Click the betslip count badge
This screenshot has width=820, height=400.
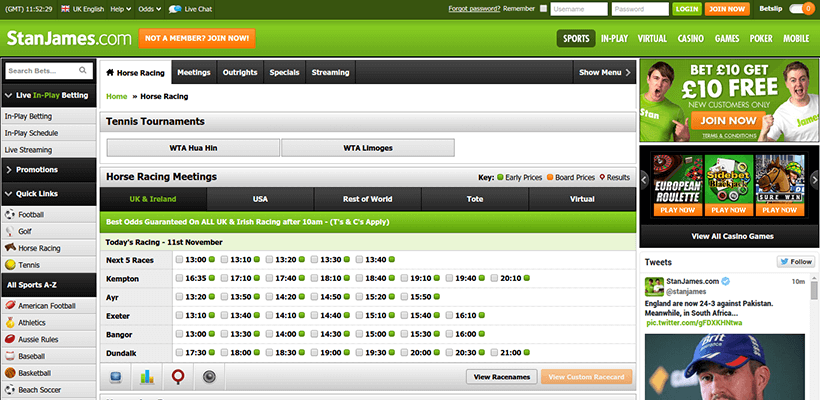coord(808,9)
